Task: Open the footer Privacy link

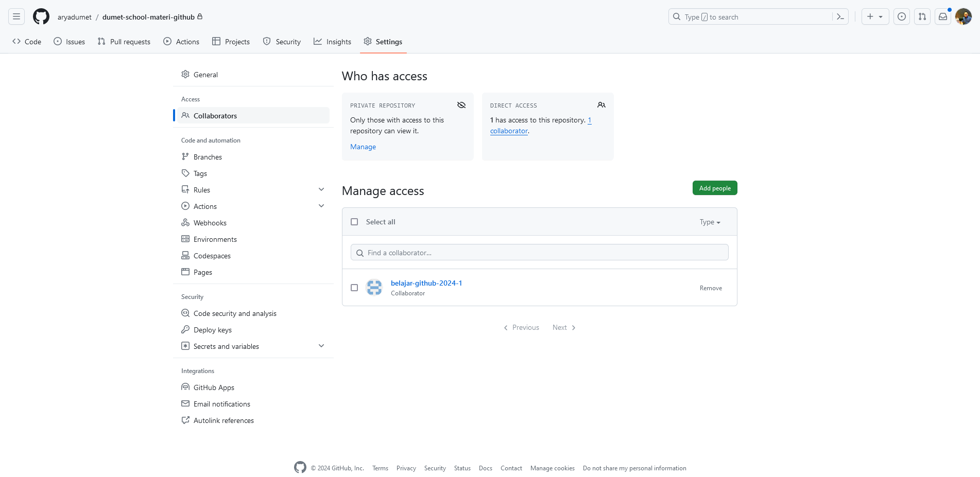Action: (x=406, y=468)
